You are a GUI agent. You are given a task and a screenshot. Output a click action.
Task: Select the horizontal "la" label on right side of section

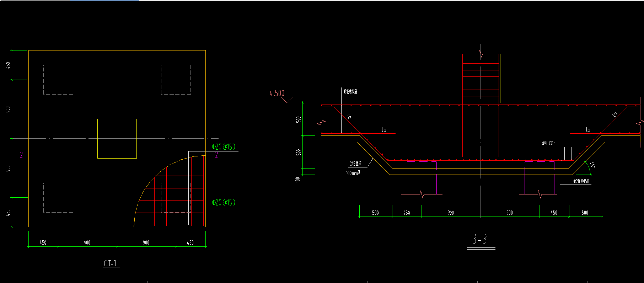[x=588, y=130]
